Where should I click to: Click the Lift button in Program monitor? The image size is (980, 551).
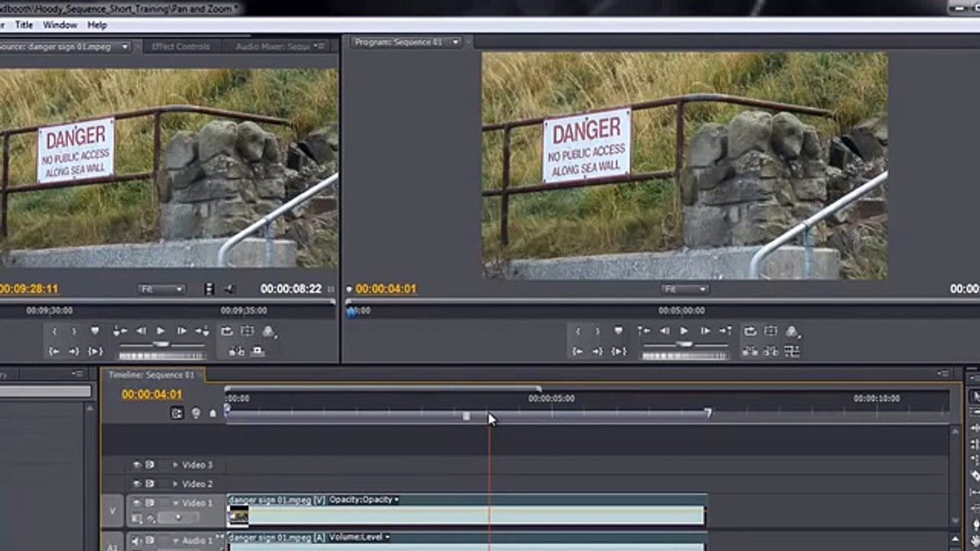[x=751, y=351]
